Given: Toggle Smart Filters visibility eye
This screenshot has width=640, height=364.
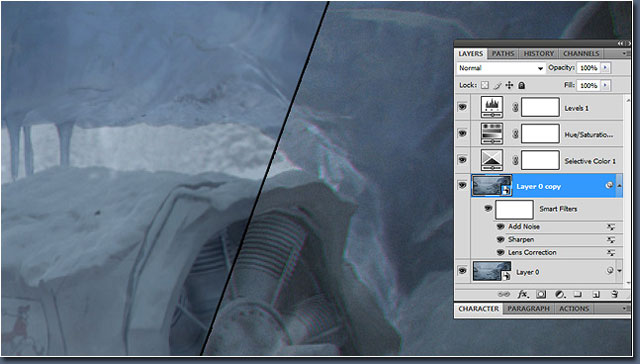Looking at the screenshot, I should pos(488,209).
